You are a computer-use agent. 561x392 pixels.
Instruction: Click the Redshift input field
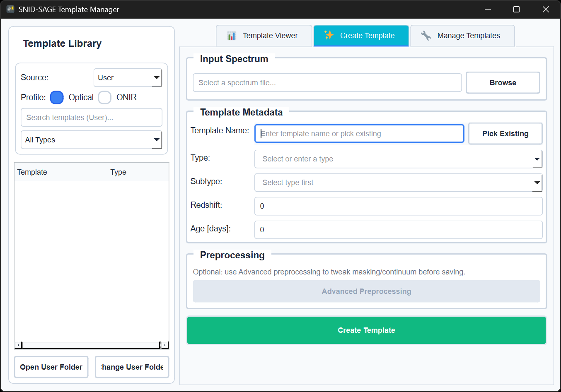(398, 206)
